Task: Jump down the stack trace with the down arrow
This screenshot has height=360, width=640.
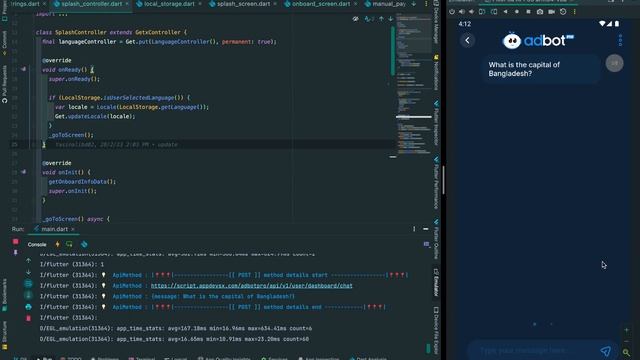Action: click(28, 271)
